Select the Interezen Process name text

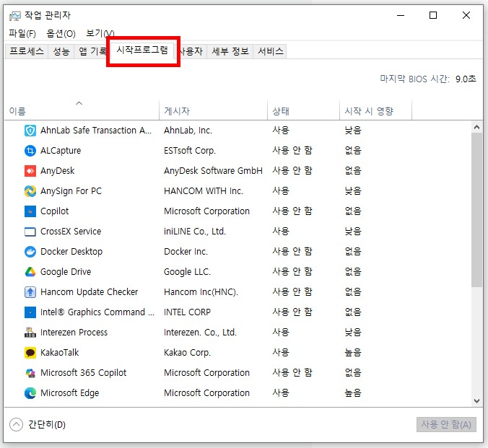coord(74,333)
